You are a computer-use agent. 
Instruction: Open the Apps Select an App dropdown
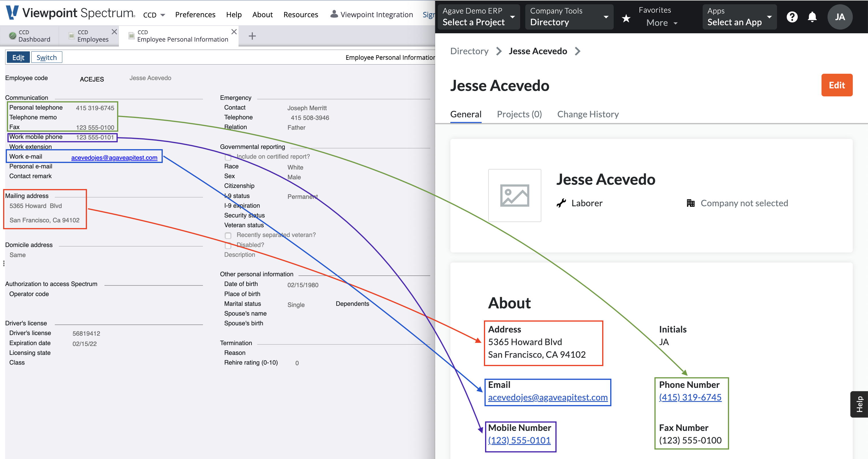click(740, 17)
